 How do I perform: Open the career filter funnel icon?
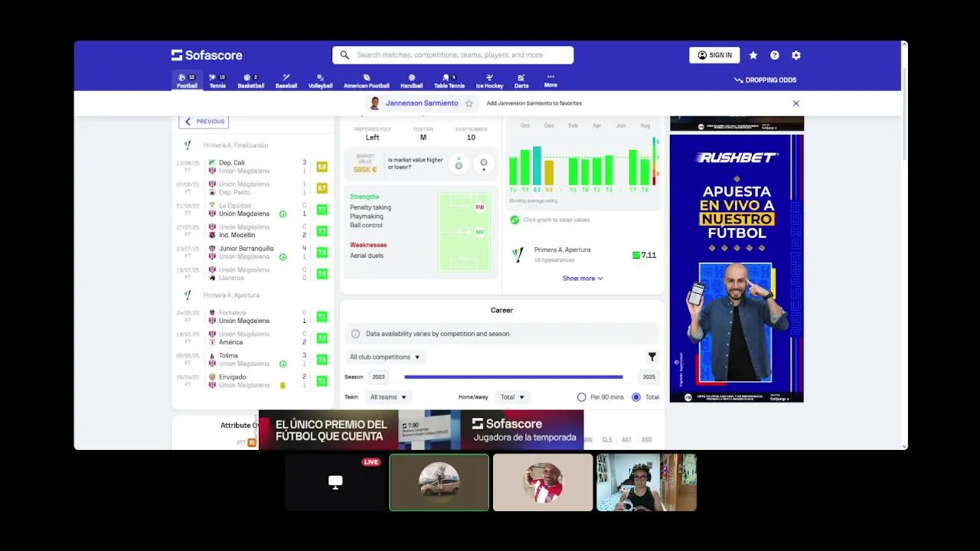coord(652,357)
